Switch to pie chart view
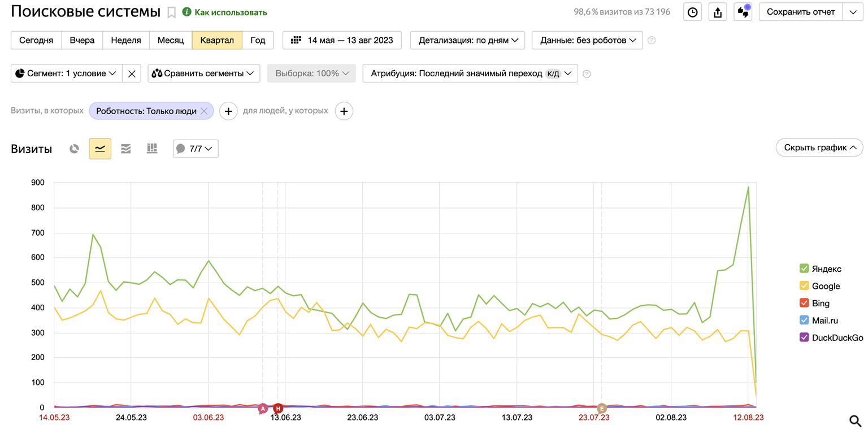868x433 pixels. point(74,149)
